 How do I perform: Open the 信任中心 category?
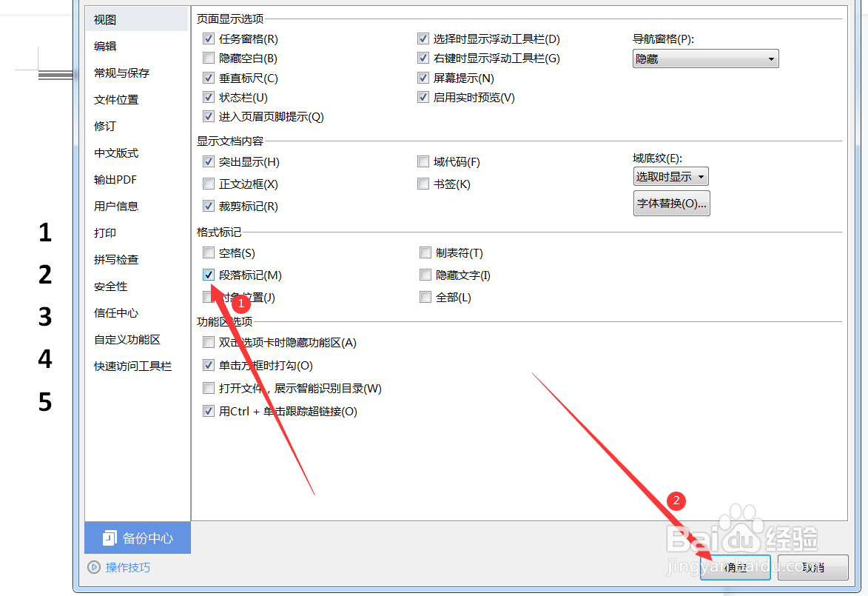click(116, 313)
